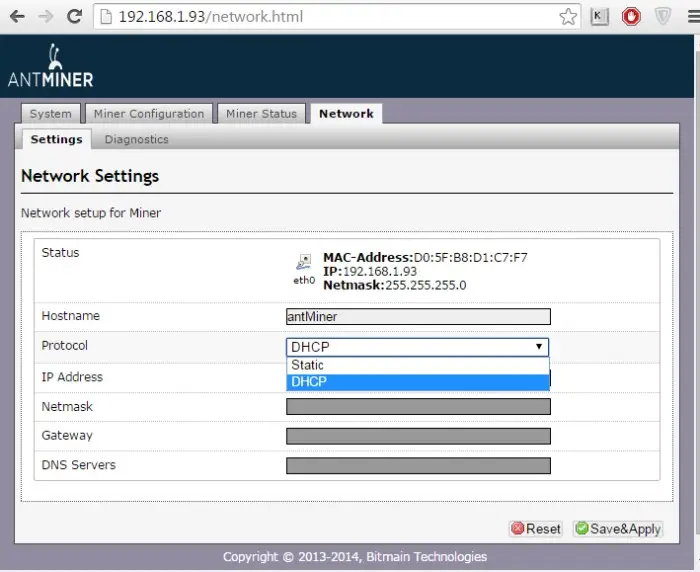
Task: Click the eth0 network interface icon
Action: [303, 265]
